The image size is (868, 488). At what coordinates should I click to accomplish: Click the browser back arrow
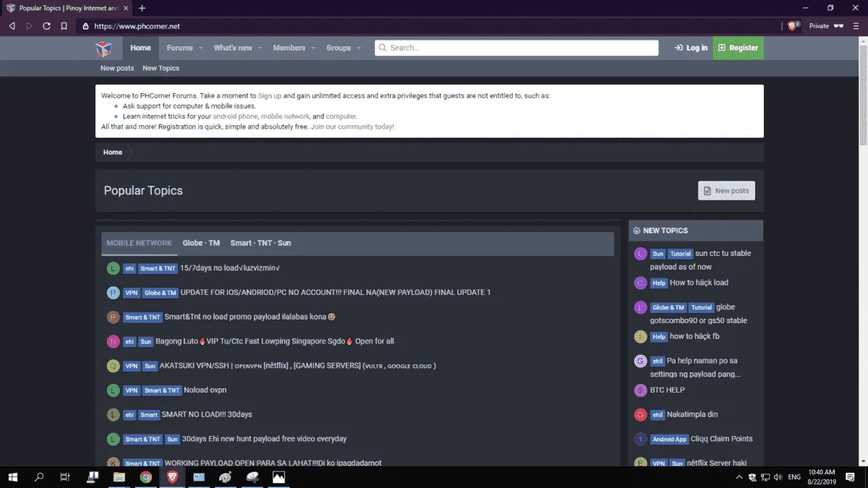click(x=12, y=26)
